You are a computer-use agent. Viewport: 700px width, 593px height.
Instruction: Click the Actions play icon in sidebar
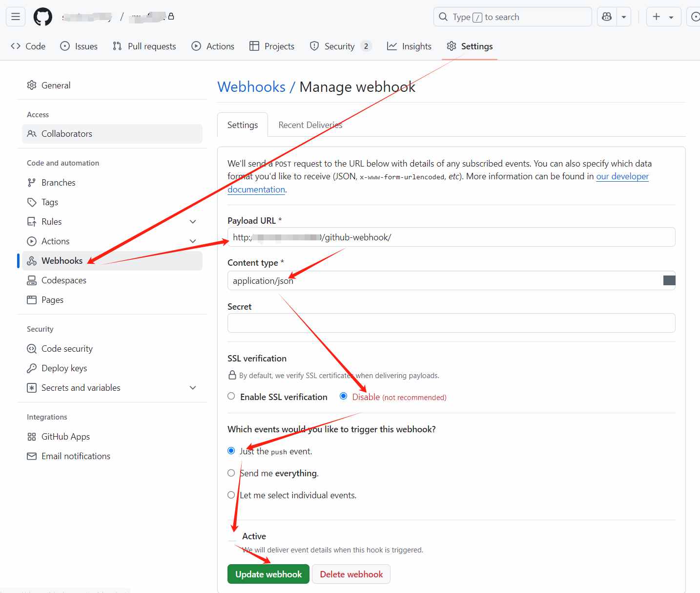click(x=32, y=241)
